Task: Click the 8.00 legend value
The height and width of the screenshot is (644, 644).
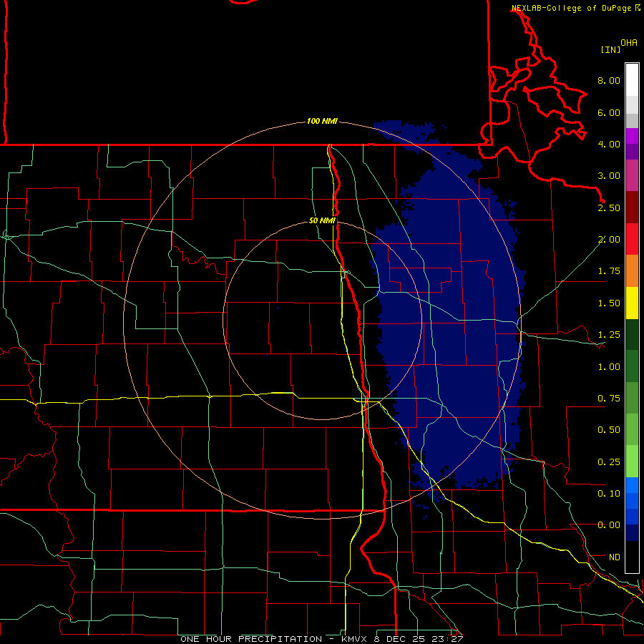Action: [x=609, y=80]
